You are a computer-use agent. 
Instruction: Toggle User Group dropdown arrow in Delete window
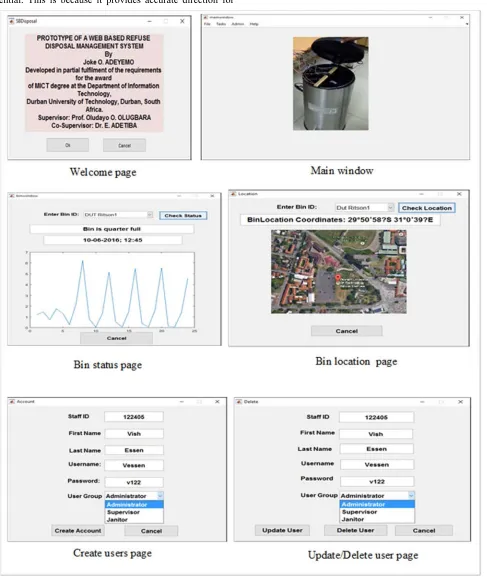tap(411, 496)
